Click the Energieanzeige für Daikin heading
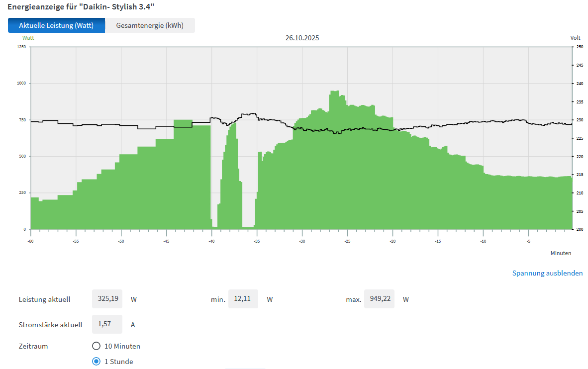The image size is (588, 369). 77,8
